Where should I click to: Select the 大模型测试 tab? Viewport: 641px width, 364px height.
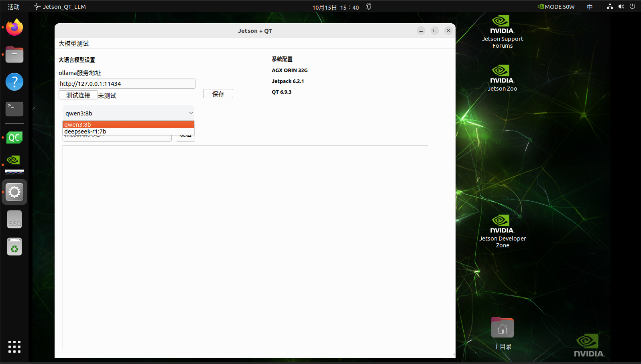(74, 44)
